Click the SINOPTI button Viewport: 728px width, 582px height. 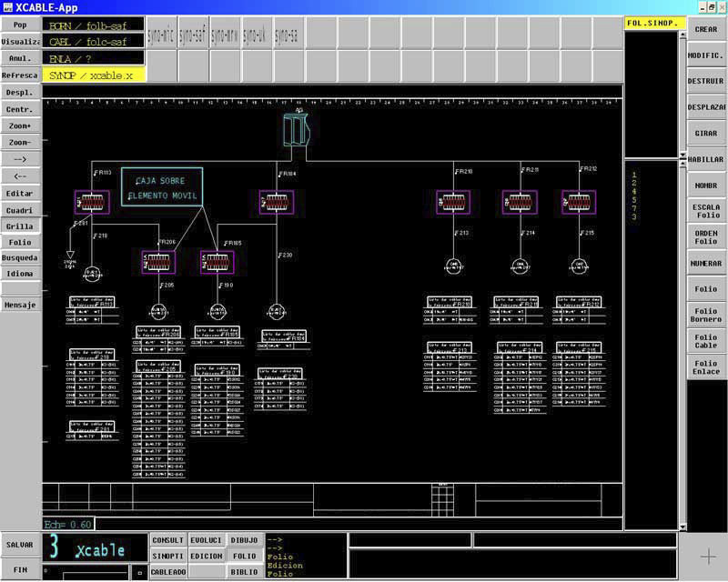(168, 556)
